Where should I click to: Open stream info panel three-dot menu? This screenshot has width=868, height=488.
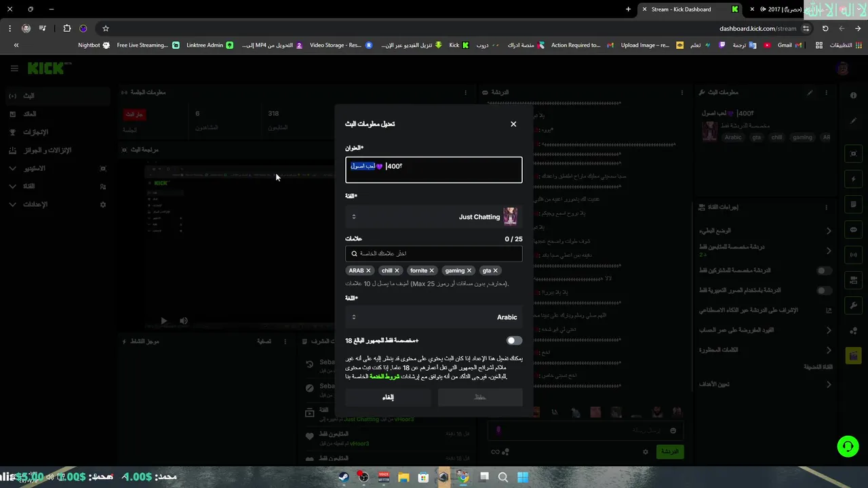[826, 93]
